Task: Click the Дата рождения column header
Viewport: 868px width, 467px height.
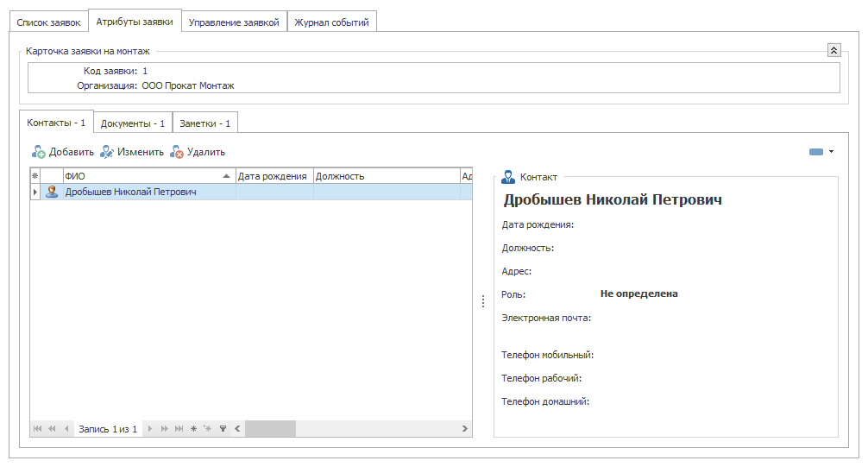Action: 274,176
